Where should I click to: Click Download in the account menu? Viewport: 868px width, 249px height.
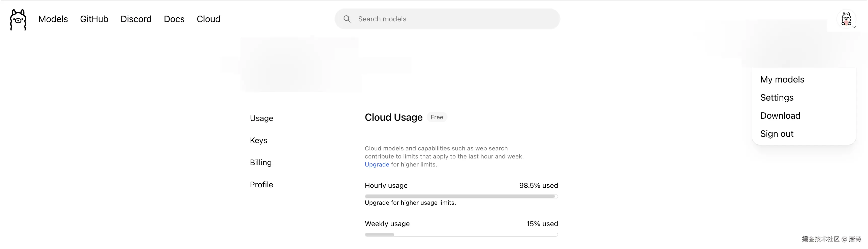[x=780, y=116]
